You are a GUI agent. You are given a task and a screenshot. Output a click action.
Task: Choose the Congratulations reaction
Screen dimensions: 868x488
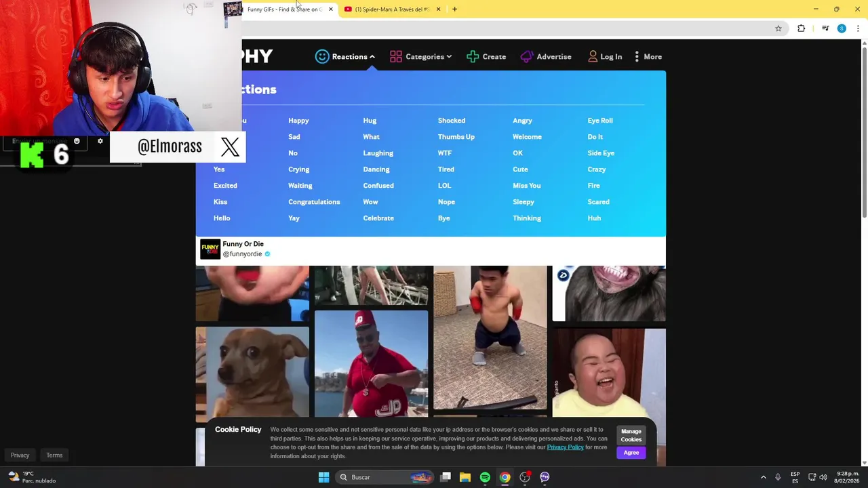[314, 202]
